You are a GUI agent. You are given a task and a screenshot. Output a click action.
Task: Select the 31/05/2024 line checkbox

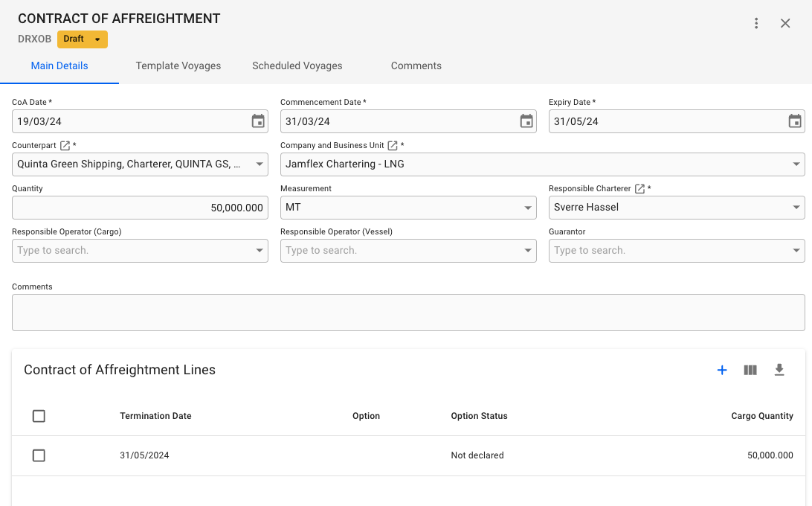click(x=39, y=455)
